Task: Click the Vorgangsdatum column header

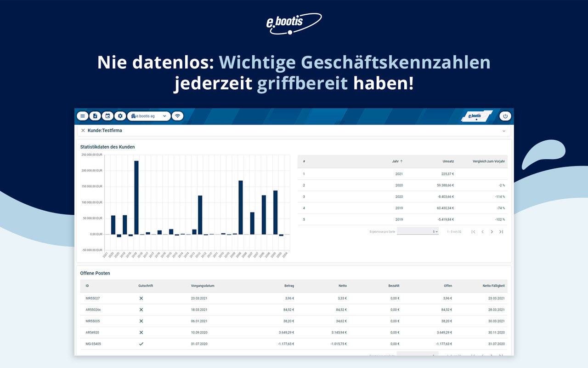Action: [203, 286]
